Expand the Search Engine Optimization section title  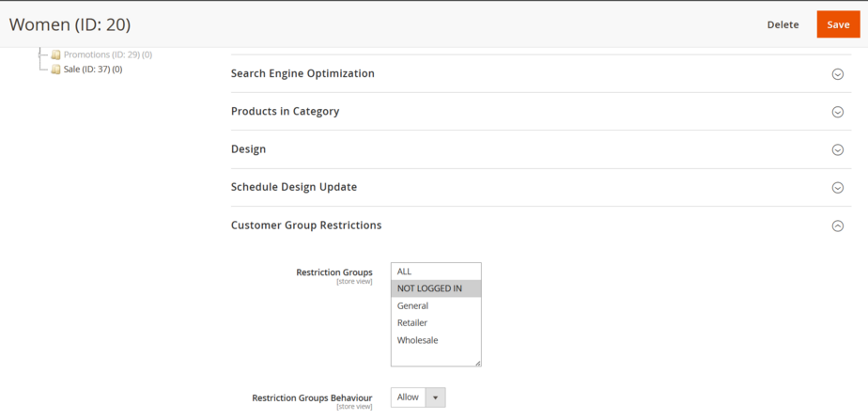click(302, 73)
